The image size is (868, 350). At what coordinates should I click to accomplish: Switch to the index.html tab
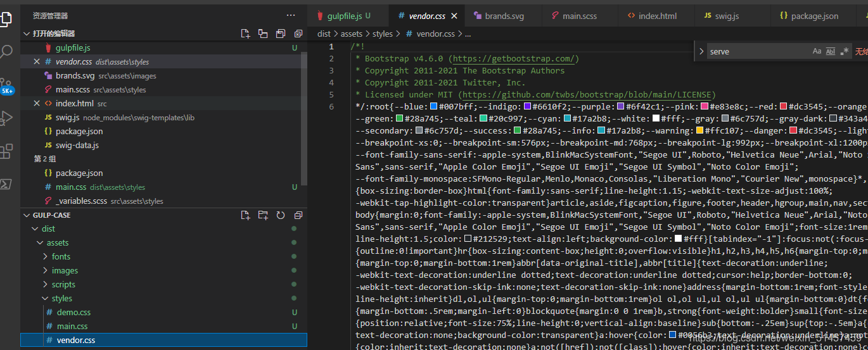[x=656, y=16]
